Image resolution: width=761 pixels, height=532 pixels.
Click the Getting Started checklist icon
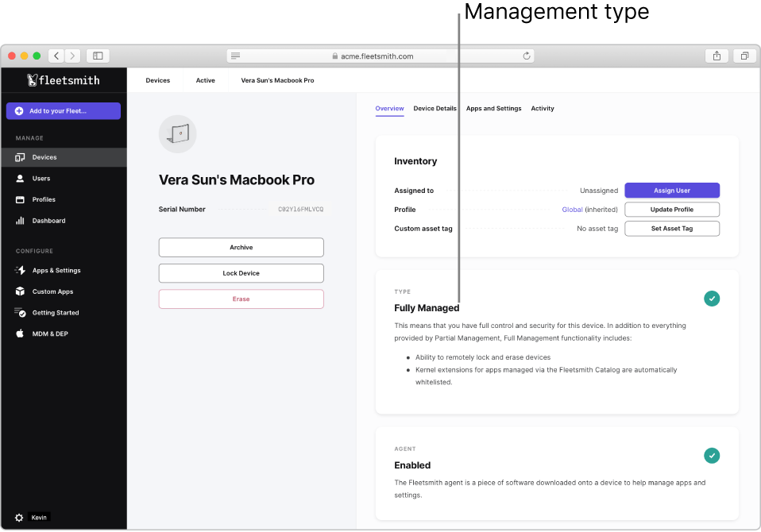click(20, 313)
